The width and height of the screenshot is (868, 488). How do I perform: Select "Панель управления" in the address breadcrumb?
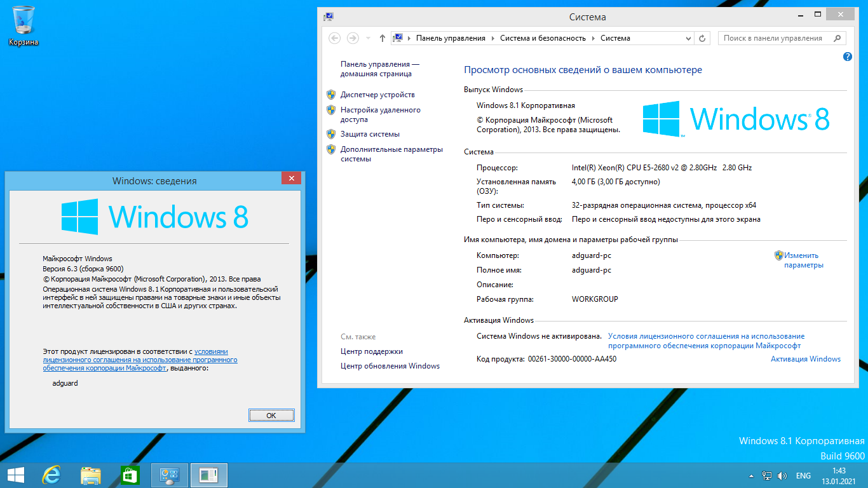click(x=451, y=38)
